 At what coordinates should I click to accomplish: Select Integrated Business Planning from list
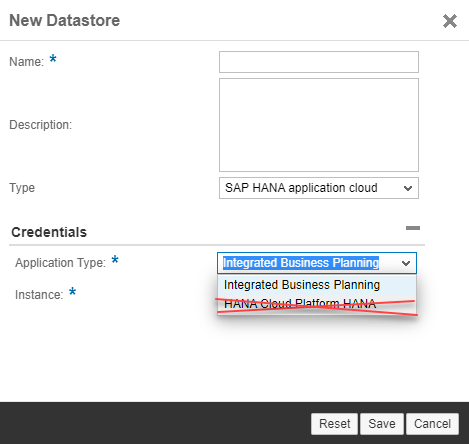[x=317, y=285]
